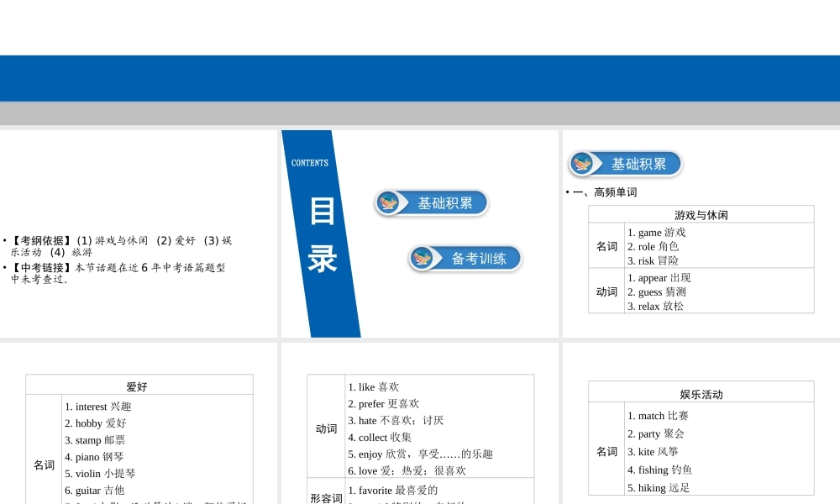The image size is (840, 504).
Task: Click the row '1. favorite 最喜爱的'
Action: pyautogui.click(x=392, y=490)
